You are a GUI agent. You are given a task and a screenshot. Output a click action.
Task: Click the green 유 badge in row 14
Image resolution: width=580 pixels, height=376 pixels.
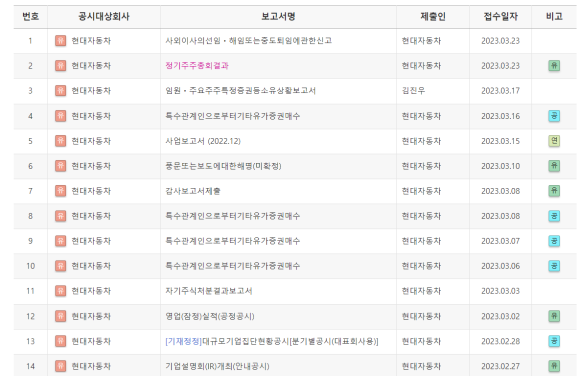pos(554,366)
